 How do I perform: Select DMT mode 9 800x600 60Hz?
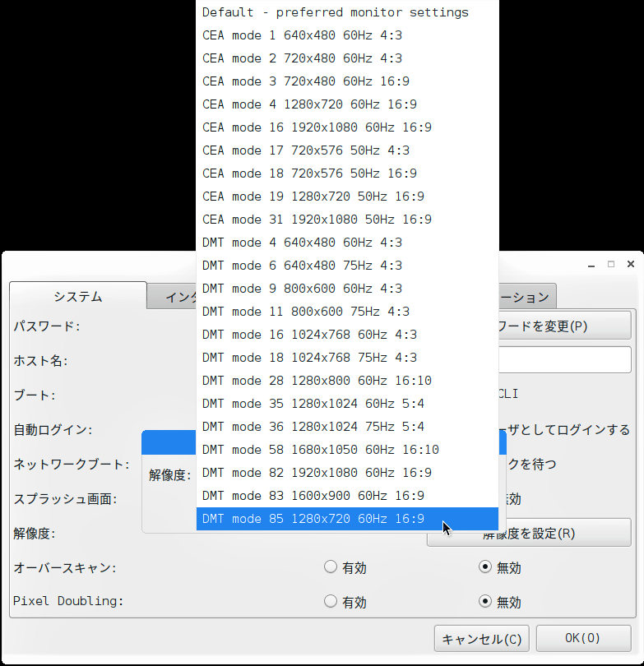(347, 289)
